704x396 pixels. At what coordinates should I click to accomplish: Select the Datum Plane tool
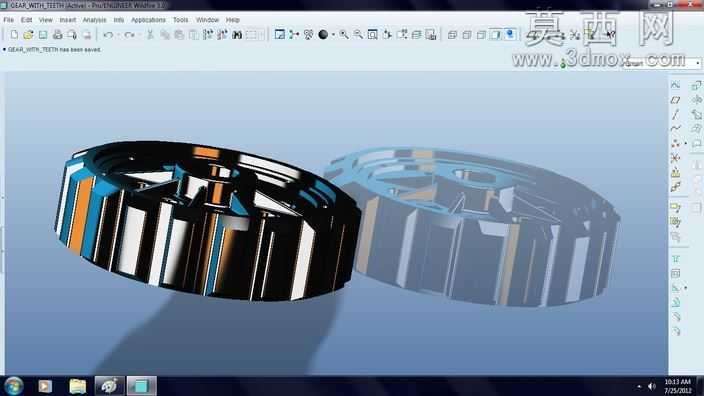click(675, 100)
